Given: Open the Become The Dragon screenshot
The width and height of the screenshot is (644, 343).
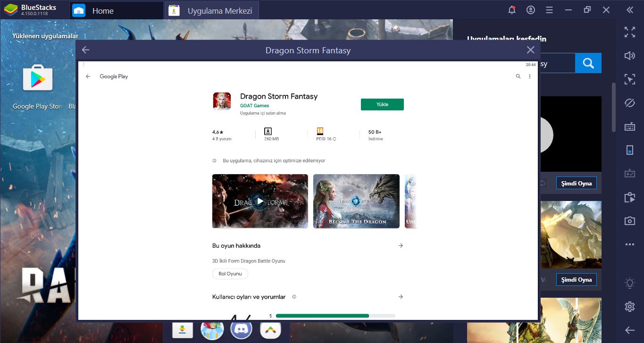Looking at the screenshot, I should coord(356,201).
